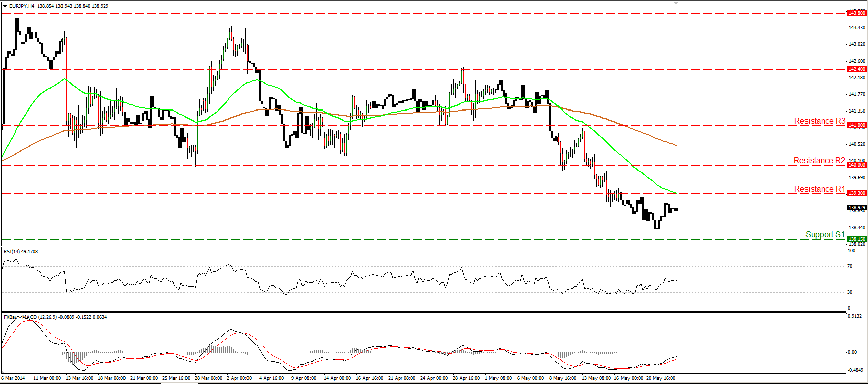Click the 28 Mar 08:00 time label
Image resolution: width=868 pixels, height=384 pixels.
click(209, 378)
